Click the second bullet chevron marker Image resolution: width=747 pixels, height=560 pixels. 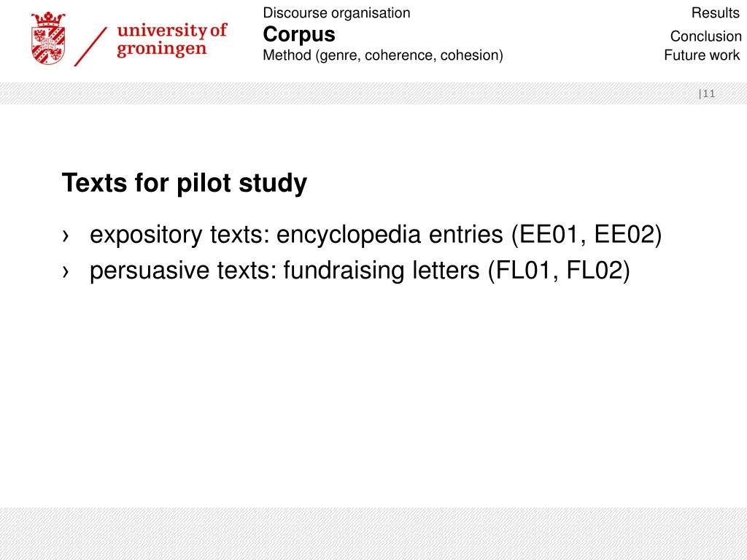[x=66, y=271]
